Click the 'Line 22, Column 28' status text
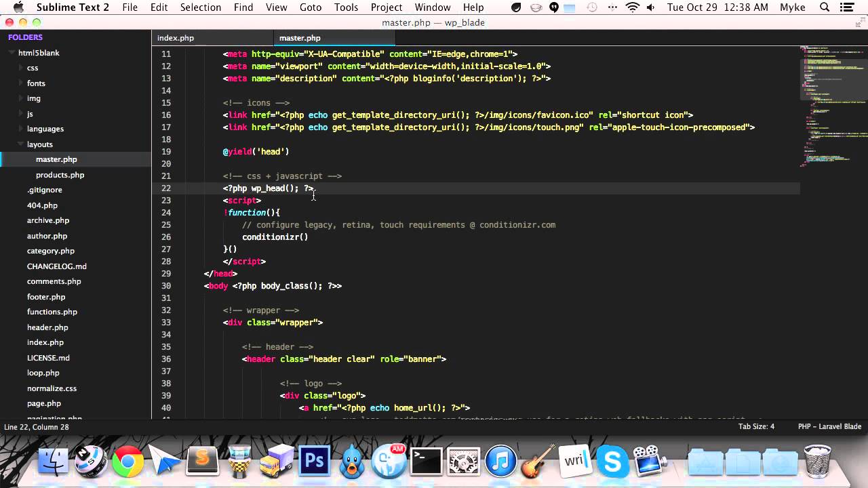 point(36,427)
